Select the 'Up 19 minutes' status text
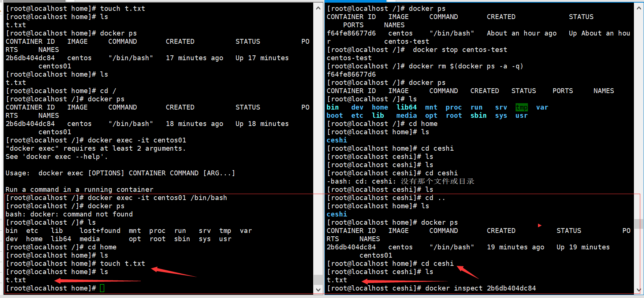This screenshot has width=644, height=298. pyautogui.click(x=583, y=247)
